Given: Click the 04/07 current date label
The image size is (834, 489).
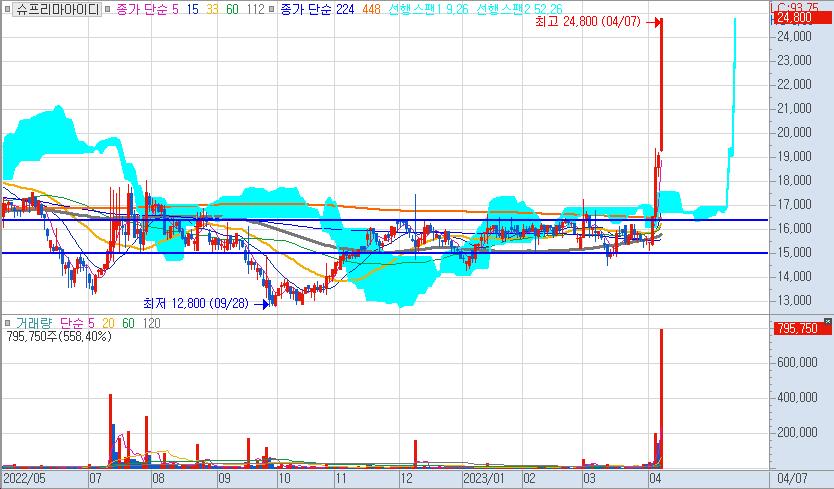Looking at the screenshot, I should click(792, 478).
